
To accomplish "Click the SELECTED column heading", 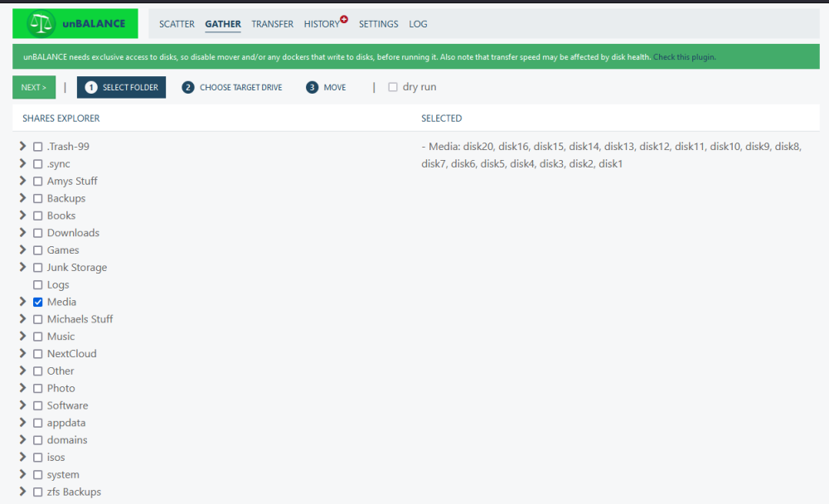I will pos(442,119).
